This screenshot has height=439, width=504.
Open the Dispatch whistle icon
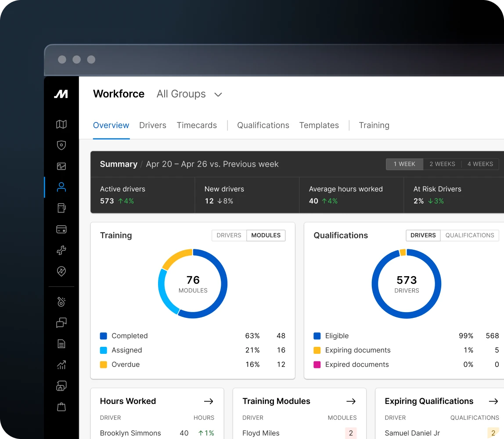click(x=61, y=302)
